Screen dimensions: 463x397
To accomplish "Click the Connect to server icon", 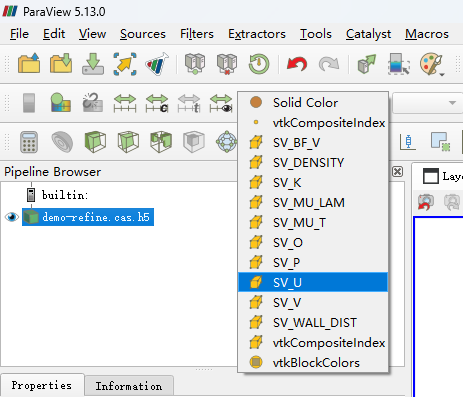I will [195, 63].
